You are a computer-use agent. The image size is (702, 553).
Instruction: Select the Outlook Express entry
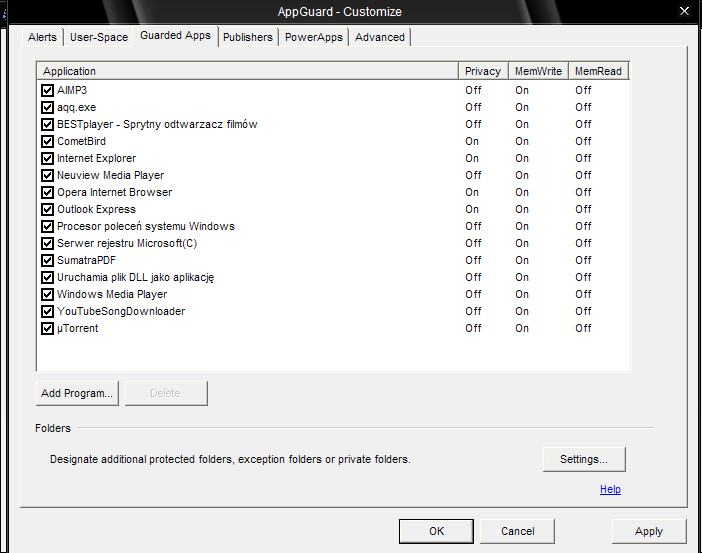click(96, 210)
